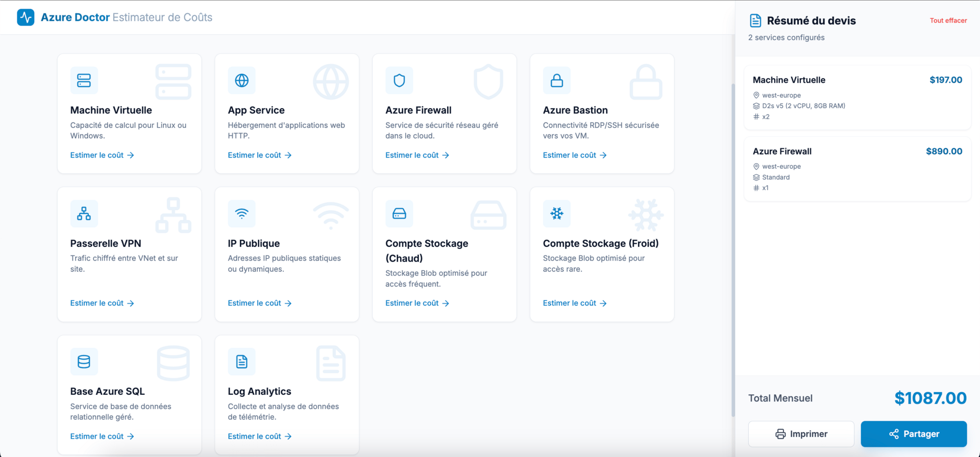Click layers icon beside Standard tier
The image size is (980, 457).
tap(756, 177)
